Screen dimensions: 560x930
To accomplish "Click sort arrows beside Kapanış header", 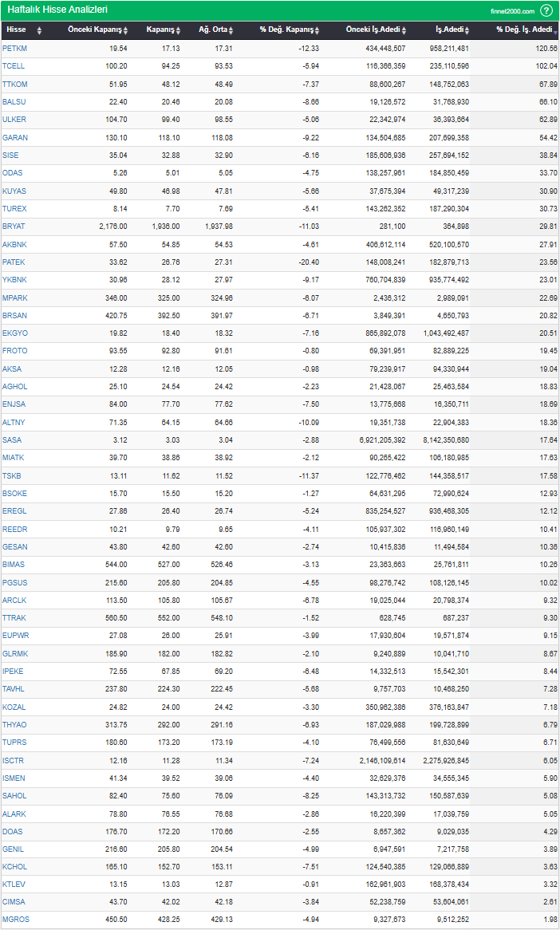I will pyautogui.click(x=179, y=30).
